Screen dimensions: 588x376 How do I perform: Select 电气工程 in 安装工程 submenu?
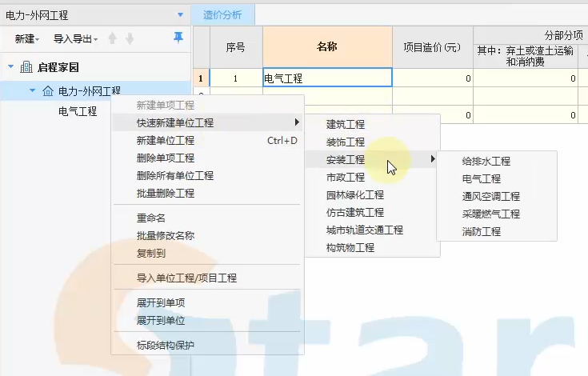pyautogui.click(x=497, y=179)
